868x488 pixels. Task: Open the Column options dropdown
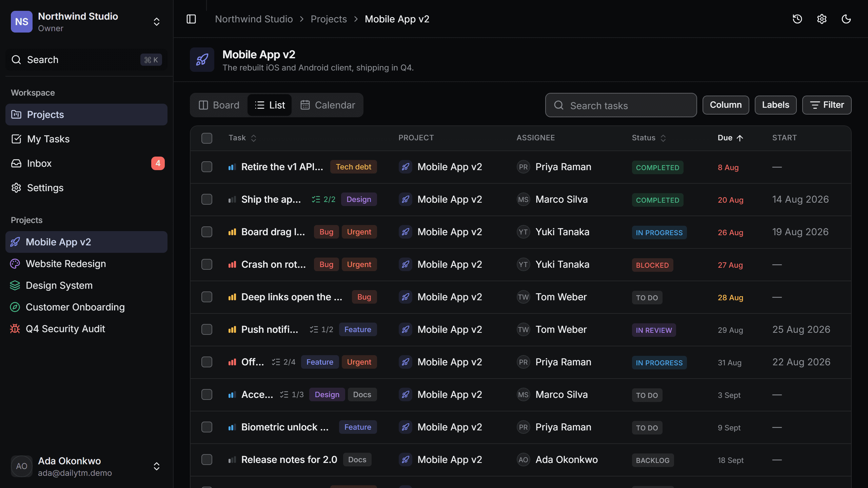pyautogui.click(x=726, y=105)
